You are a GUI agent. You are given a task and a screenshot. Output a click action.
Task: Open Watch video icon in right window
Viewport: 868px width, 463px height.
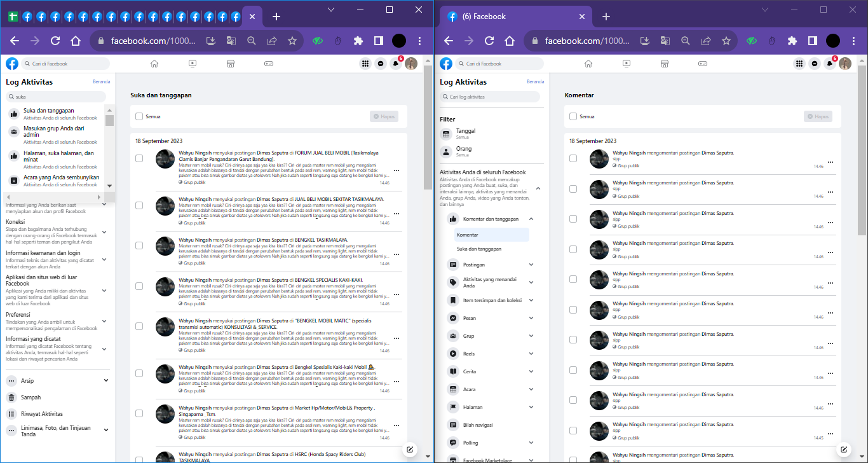627,64
